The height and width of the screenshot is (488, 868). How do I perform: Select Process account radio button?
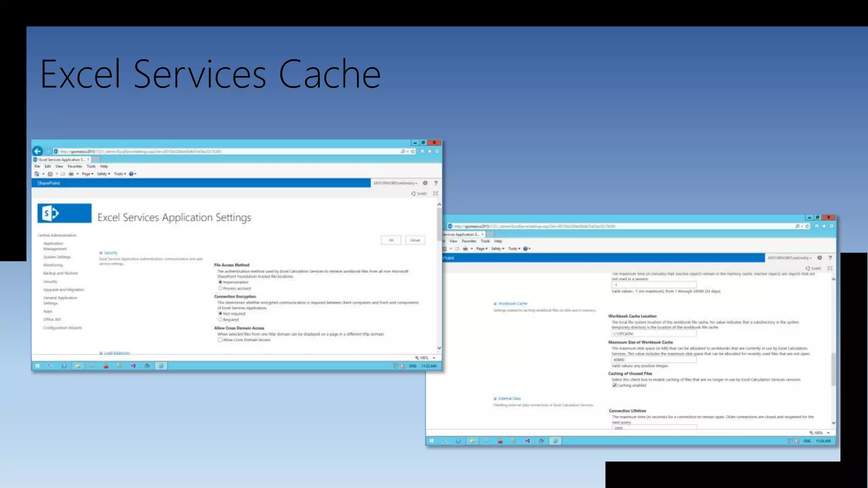220,288
